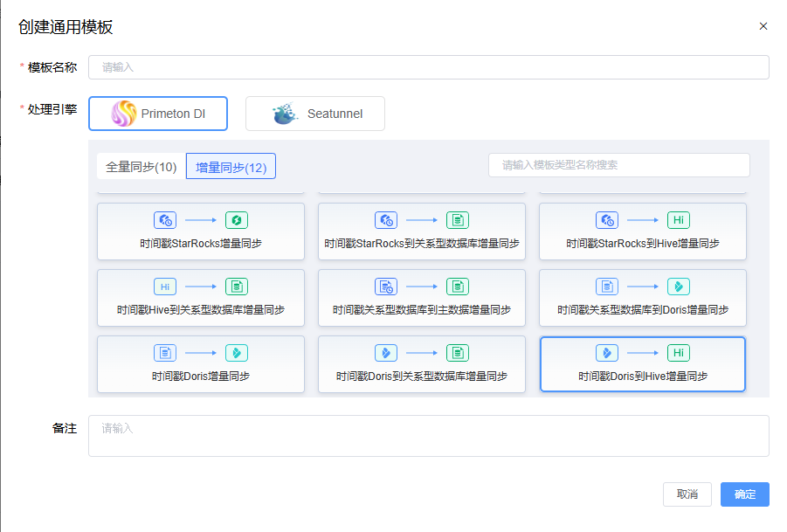Select Seatunnel processing engine
The image size is (787, 532).
click(315, 114)
